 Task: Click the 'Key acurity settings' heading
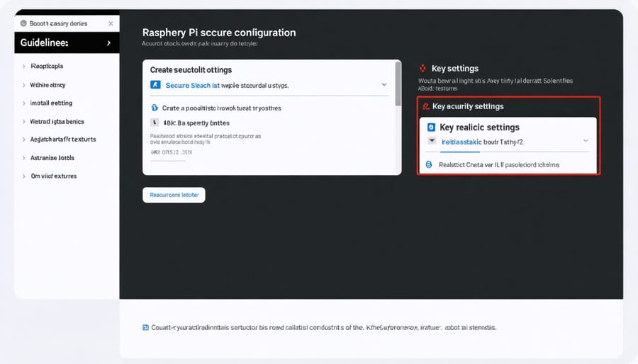coord(468,106)
